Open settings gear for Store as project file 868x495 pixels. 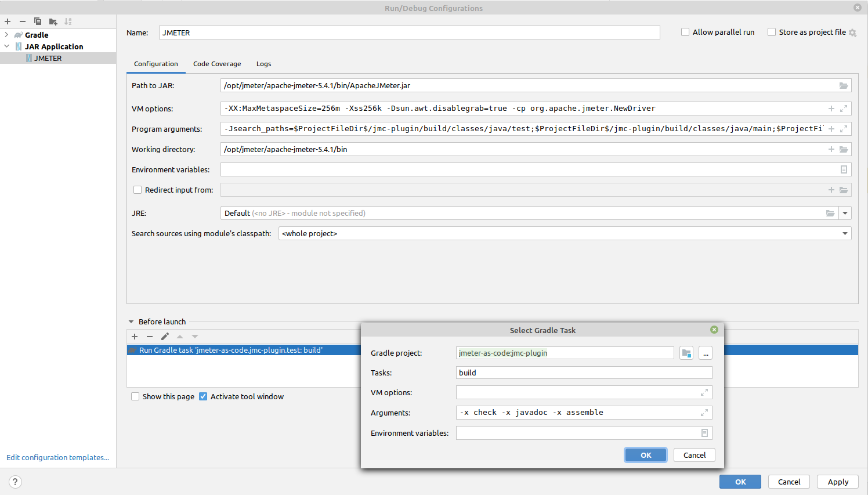click(852, 32)
